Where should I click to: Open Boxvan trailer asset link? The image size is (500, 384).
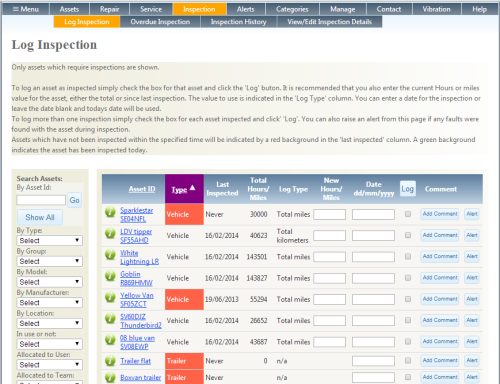[140, 378]
